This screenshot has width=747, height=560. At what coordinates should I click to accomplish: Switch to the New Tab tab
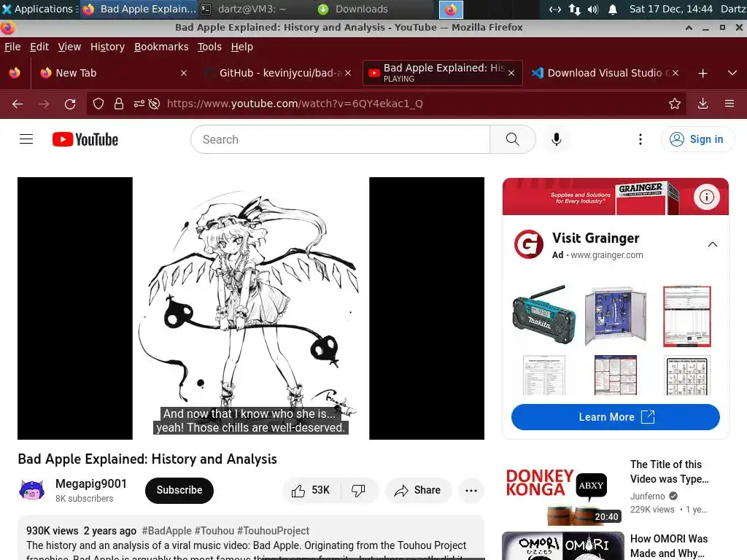(x=113, y=73)
